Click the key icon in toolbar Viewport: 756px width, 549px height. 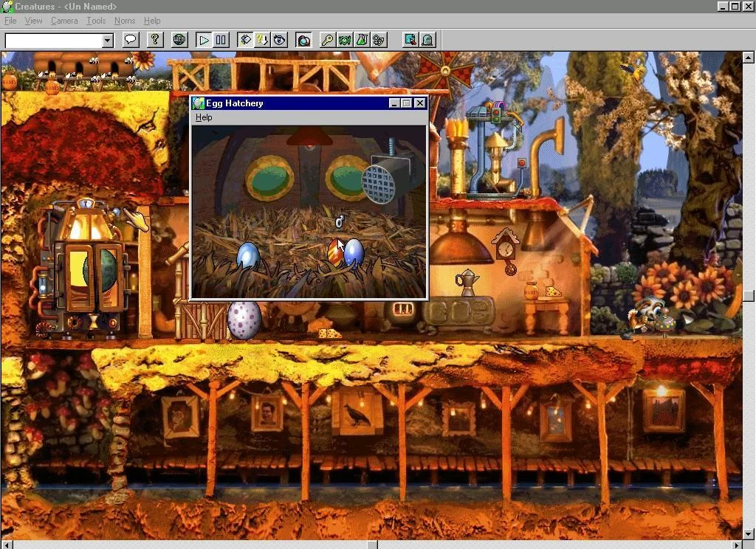(x=327, y=40)
